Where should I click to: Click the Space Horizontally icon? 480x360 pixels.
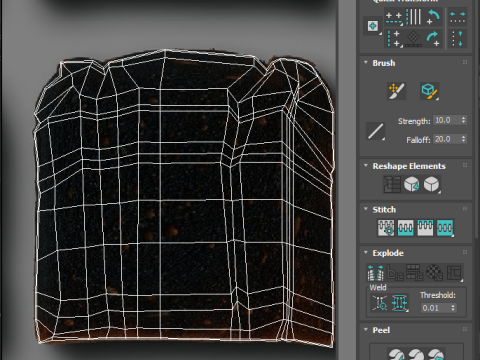click(x=457, y=17)
